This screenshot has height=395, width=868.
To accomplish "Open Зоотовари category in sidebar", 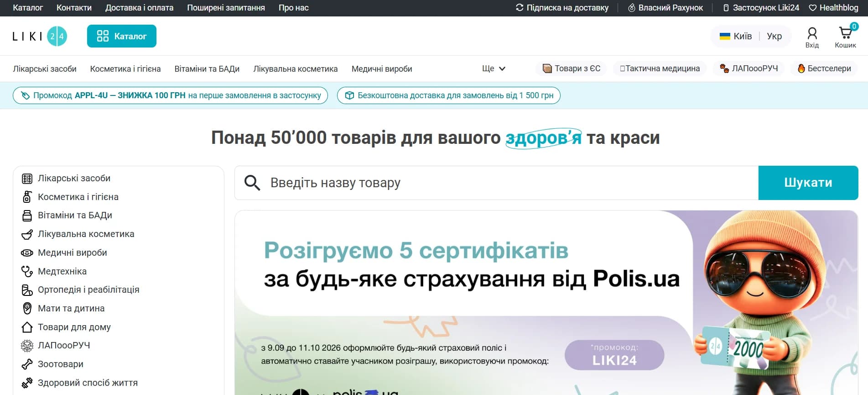I will (61, 364).
